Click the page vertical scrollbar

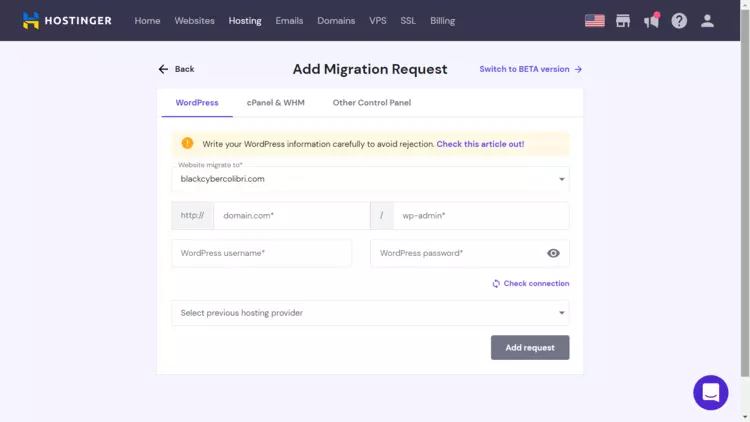tap(745, 191)
